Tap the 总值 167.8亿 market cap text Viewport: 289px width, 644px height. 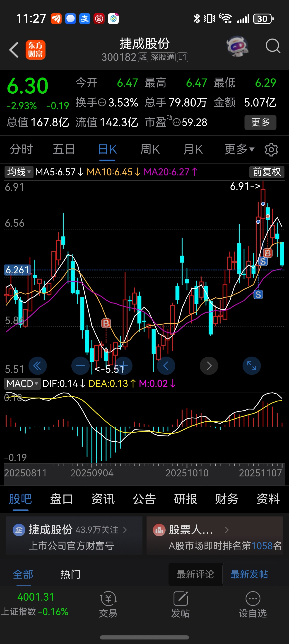(38, 123)
